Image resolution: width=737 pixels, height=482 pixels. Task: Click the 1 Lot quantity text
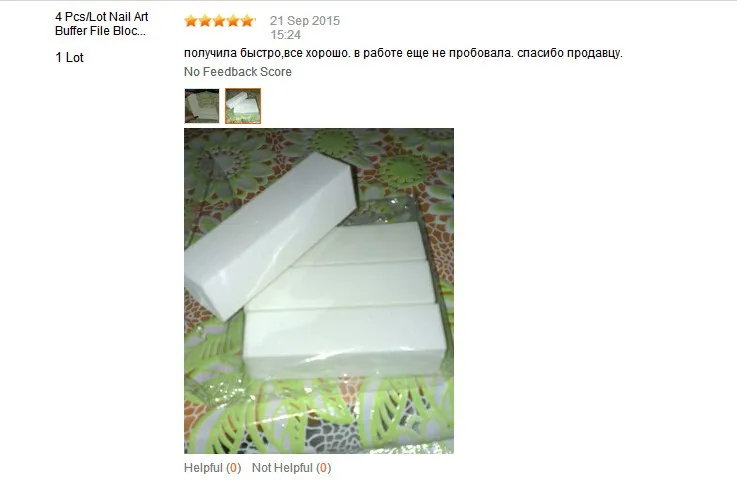[x=69, y=57]
